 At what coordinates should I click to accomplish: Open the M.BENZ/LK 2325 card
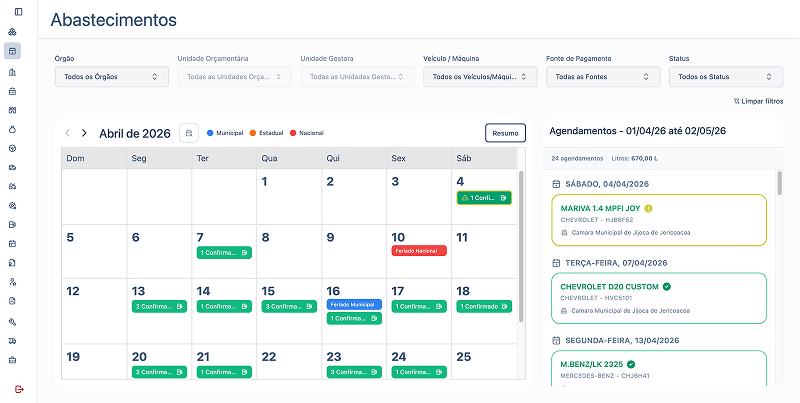pos(659,367)
